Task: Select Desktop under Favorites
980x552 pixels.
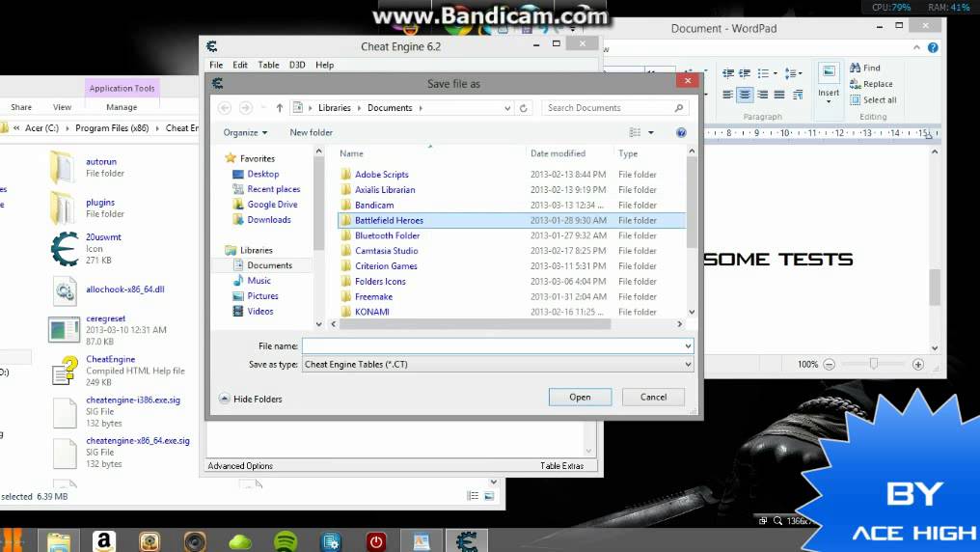Action: point(262,174)
